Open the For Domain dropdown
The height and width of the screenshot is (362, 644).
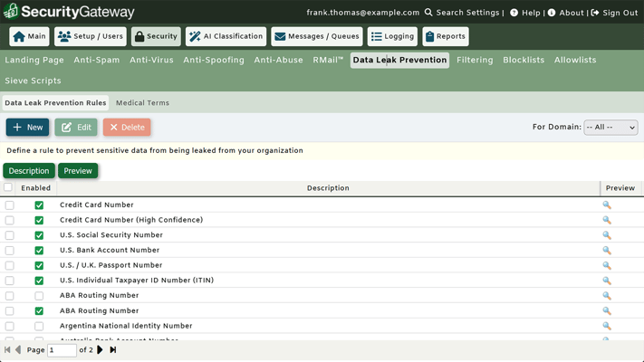(610, 128)
